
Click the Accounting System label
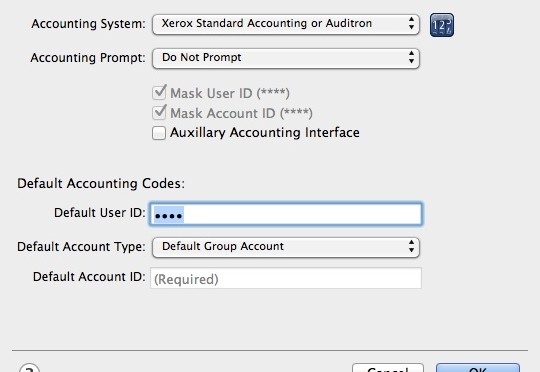(x=89, y=24)
